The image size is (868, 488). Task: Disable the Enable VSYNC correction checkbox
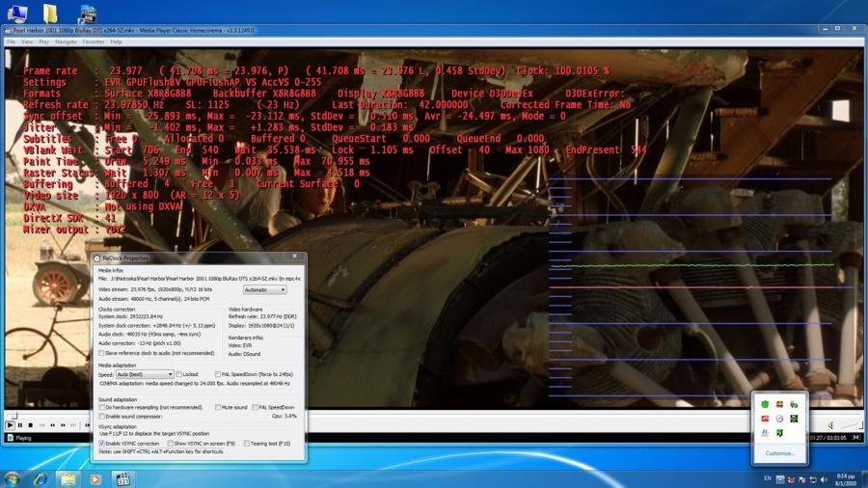point(101,444)
